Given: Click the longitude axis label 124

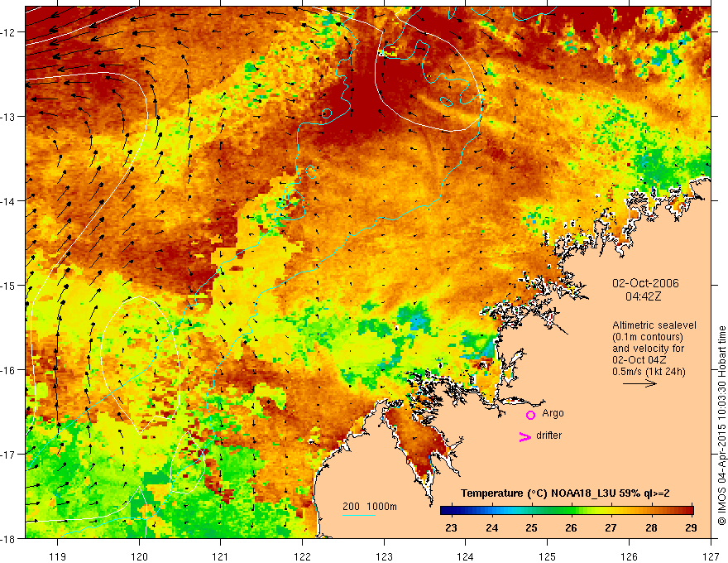Looking at the screenshot, I should pos(466,556).
